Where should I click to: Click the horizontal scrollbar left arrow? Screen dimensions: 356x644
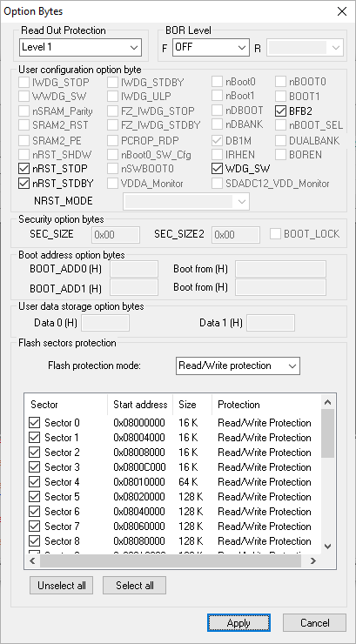32,560
